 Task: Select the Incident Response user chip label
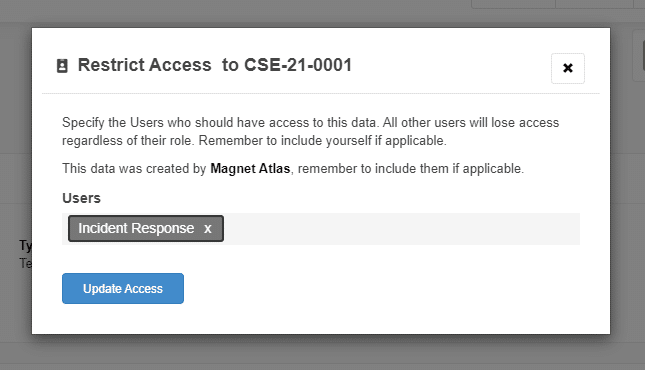tap(136, 228)
